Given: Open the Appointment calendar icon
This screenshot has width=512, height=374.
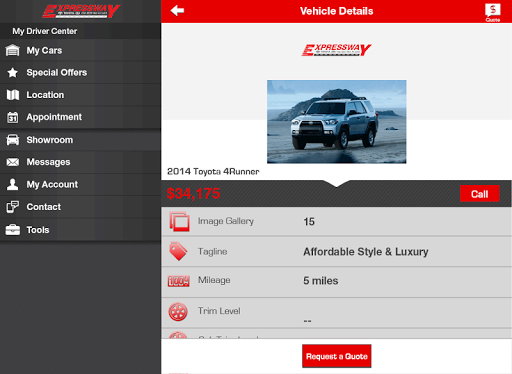Looking at the screenshot, I should pos(13,117).
